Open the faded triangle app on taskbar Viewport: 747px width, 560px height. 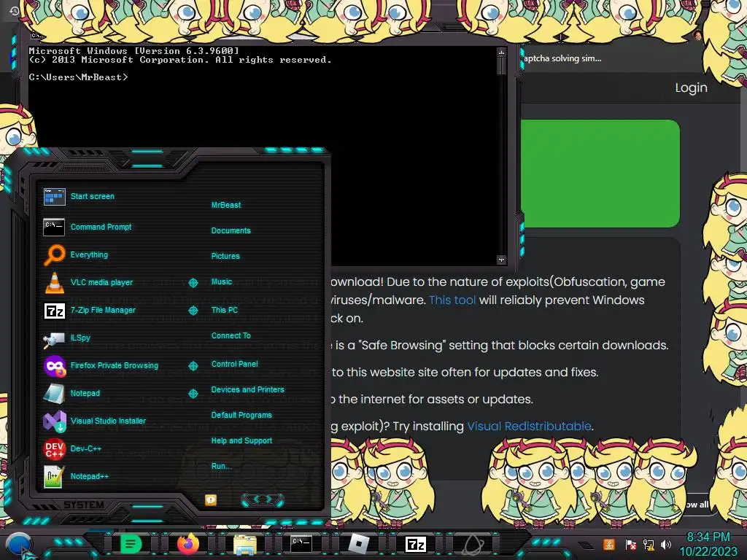pos(473,544)
